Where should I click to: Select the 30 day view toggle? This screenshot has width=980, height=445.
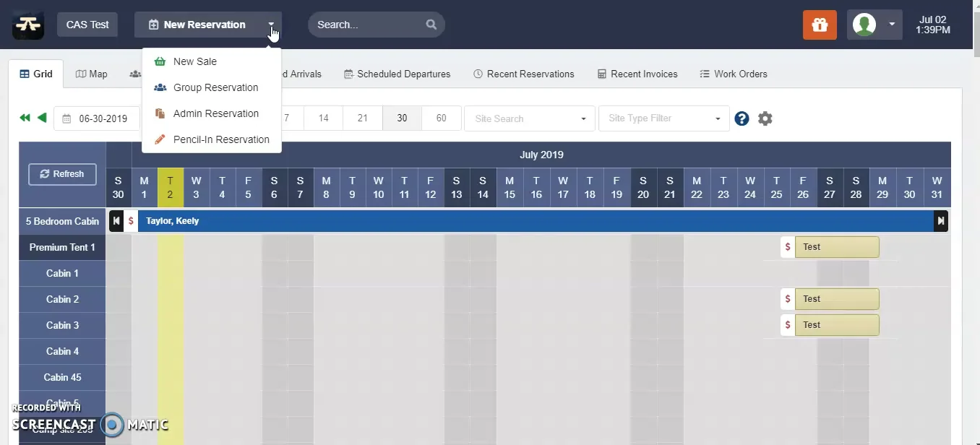pyautogui.click(x=402, y=118)
